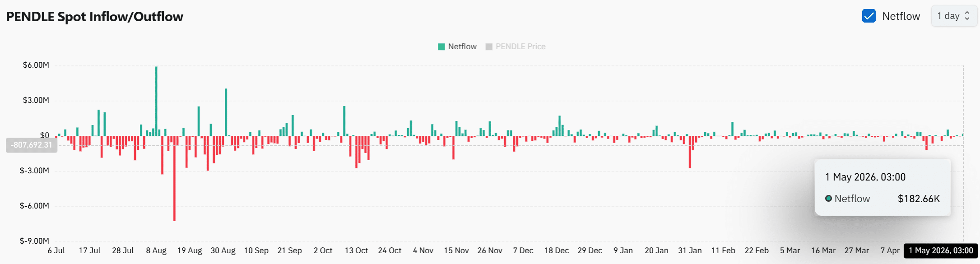Image resolution: width=980 pixels, height=264 pixels.
Task: Click the 20 Jan x-axis date
Action: [656, 250]
